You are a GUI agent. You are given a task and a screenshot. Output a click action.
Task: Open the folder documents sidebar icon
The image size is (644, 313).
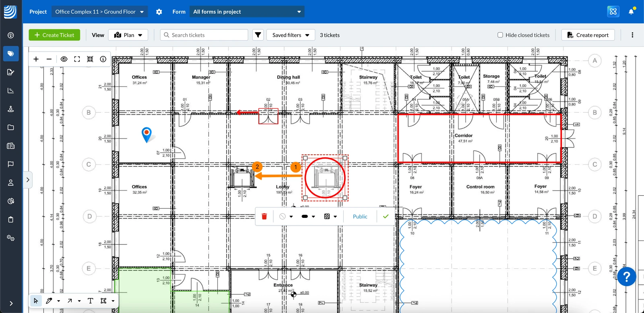(11, 127)
